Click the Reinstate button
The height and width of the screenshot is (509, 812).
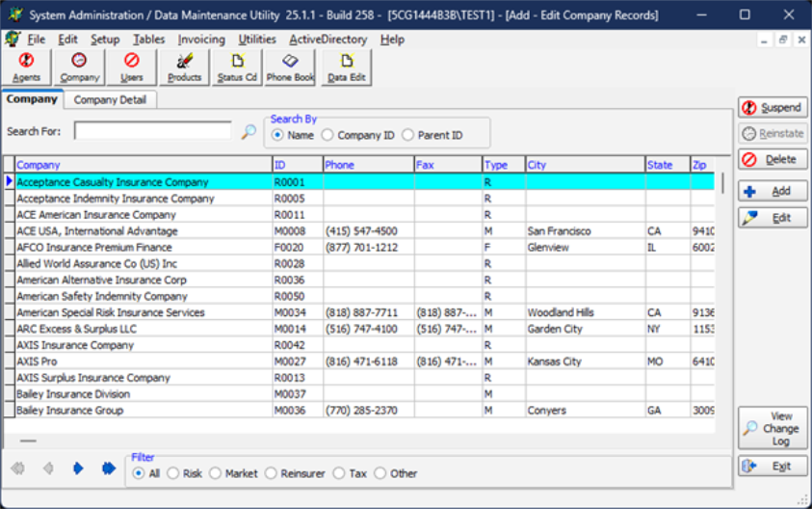pos(773,134)
